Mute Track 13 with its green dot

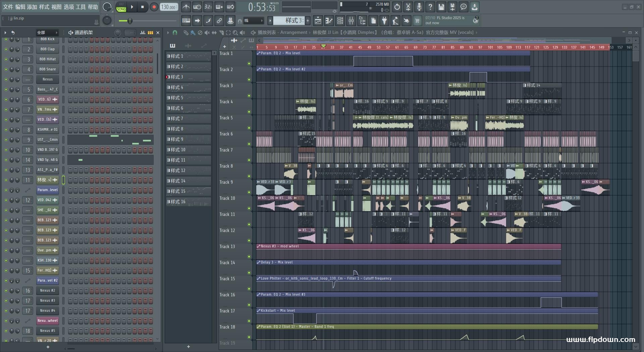[249, 257]
